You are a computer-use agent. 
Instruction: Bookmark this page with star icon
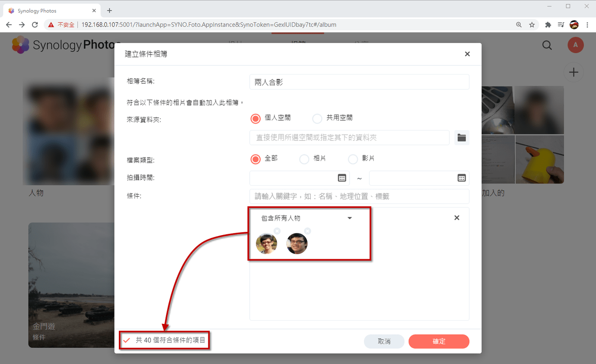click(532, 25)
